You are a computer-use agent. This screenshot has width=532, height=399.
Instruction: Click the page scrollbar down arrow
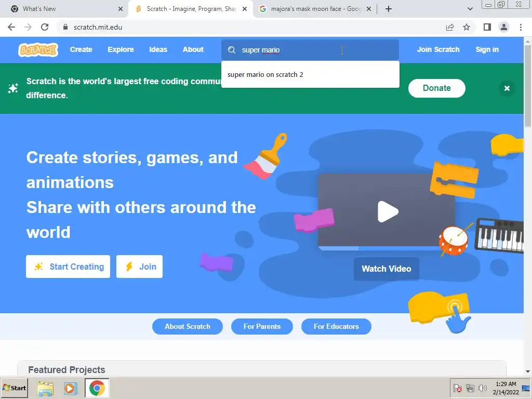coord(528,372)
